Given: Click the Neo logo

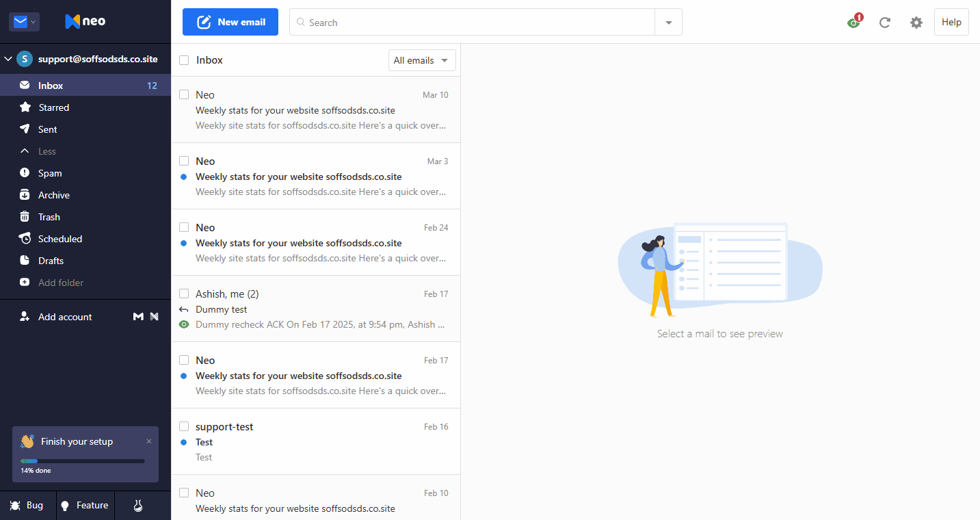Looking at the screenshot, I should click(85, 22).
